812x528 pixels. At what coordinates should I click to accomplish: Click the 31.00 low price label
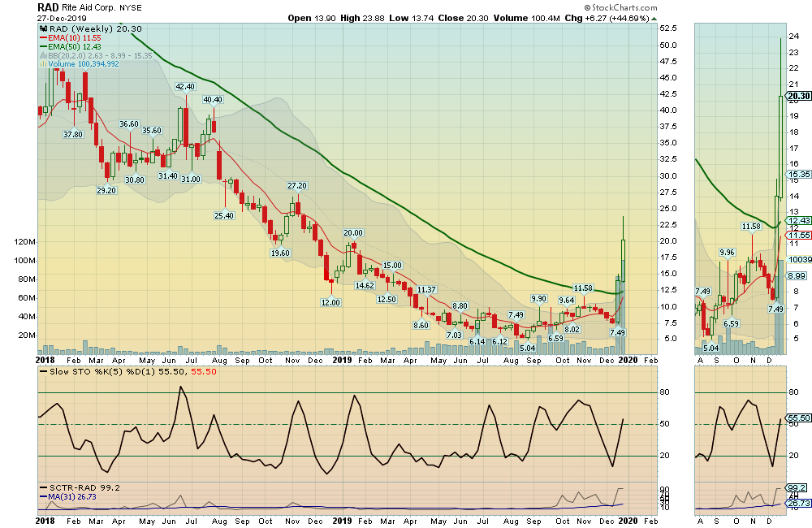[x=191, y=179]
